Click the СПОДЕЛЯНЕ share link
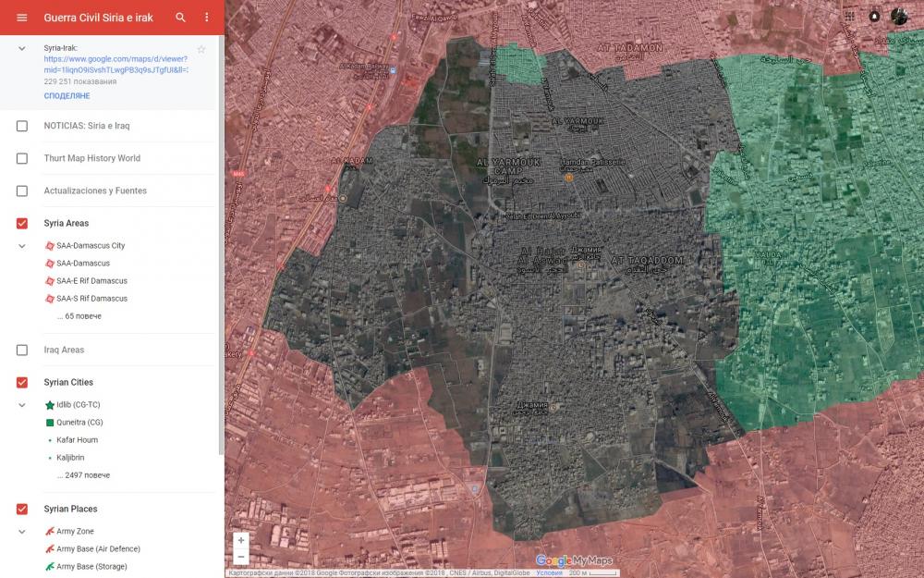924x578 pixels. (67, 96)
